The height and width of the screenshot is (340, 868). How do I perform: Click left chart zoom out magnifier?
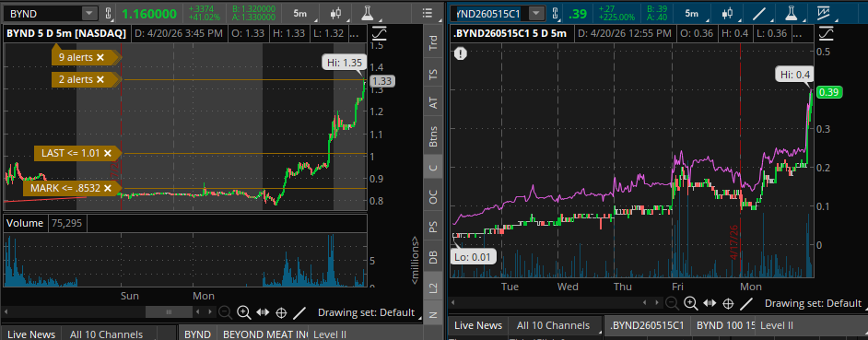point(225,312)
